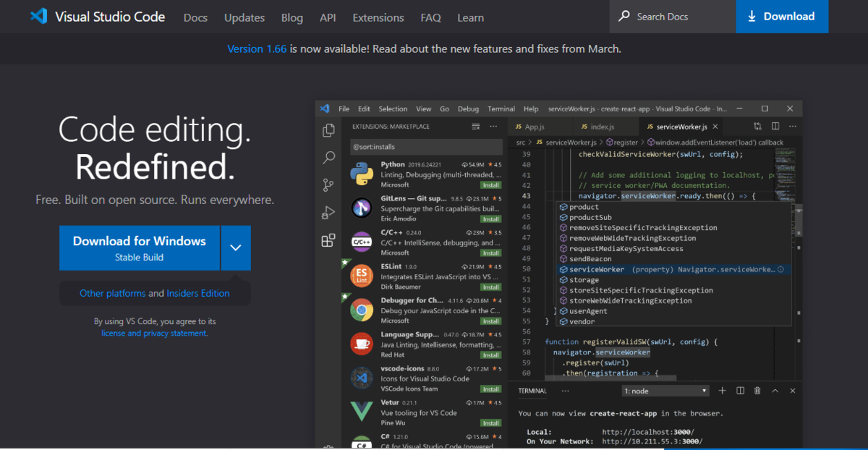Open the Blog navigation link

(292, 17)
